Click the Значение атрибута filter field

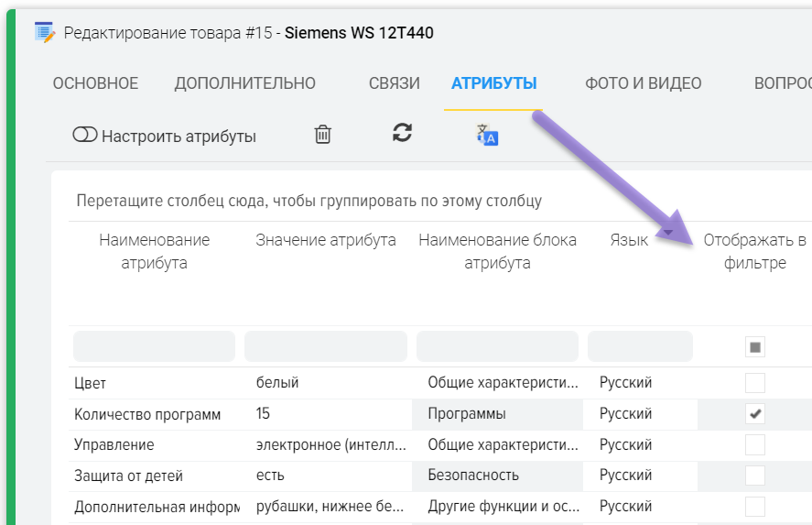pos(325,346)
